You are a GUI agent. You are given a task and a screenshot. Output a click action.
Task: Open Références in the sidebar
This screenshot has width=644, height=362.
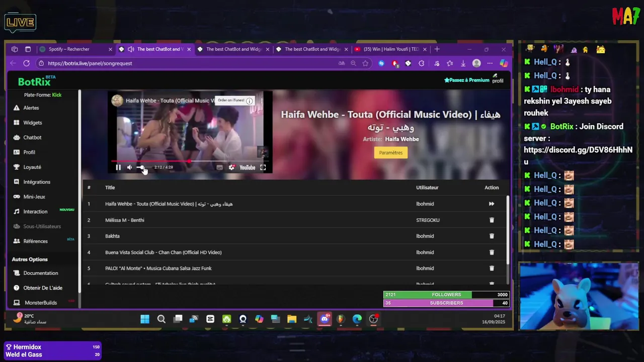(35, 241)
